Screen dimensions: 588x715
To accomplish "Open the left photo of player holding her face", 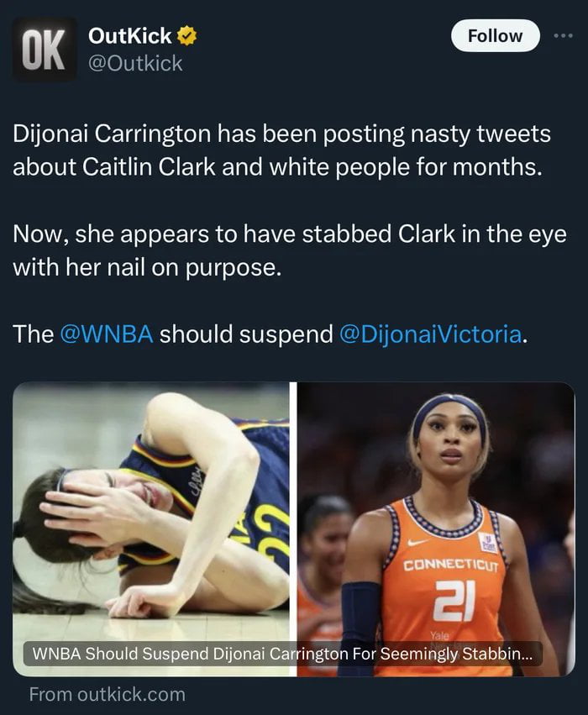I will (151, 529).
